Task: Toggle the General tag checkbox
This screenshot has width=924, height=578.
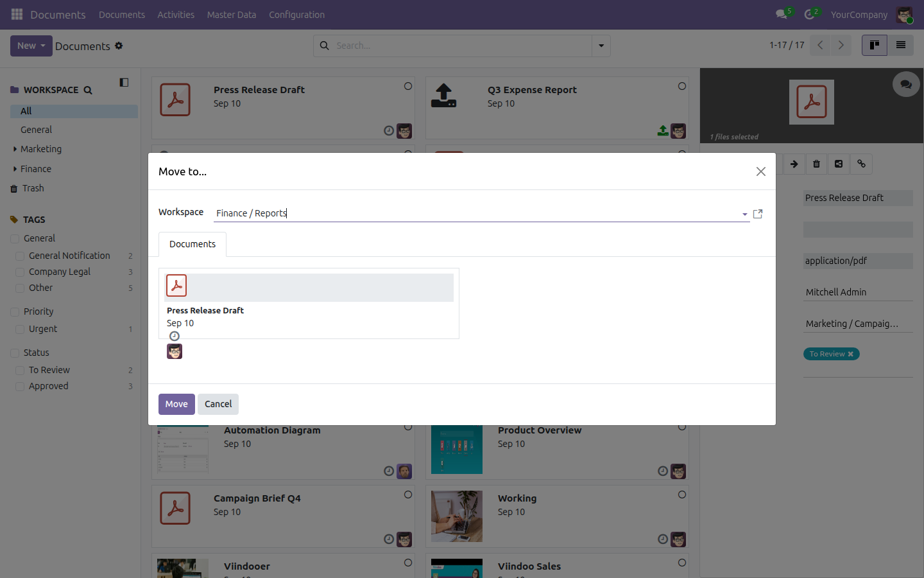Action: pyautogui.click(x=15, y=239)
